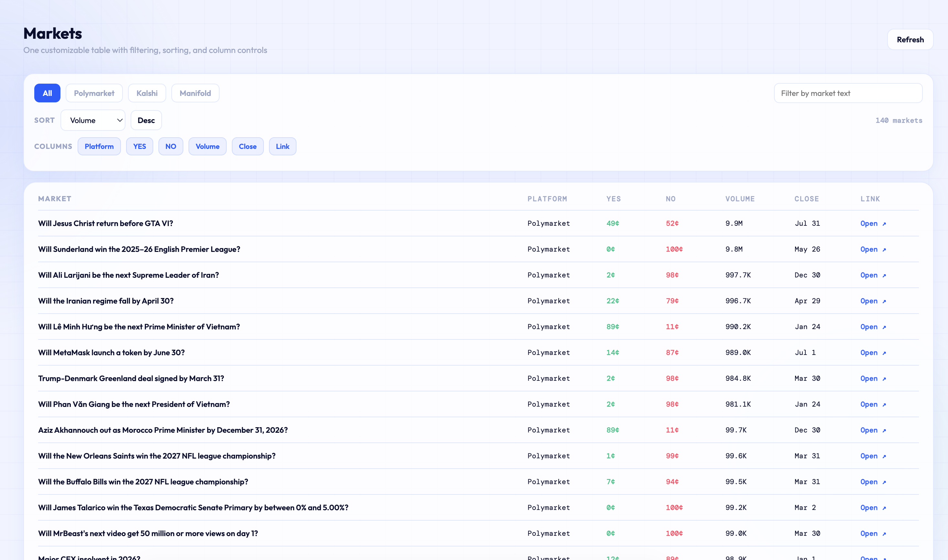Hide the Volume column

tap(207, 146)
